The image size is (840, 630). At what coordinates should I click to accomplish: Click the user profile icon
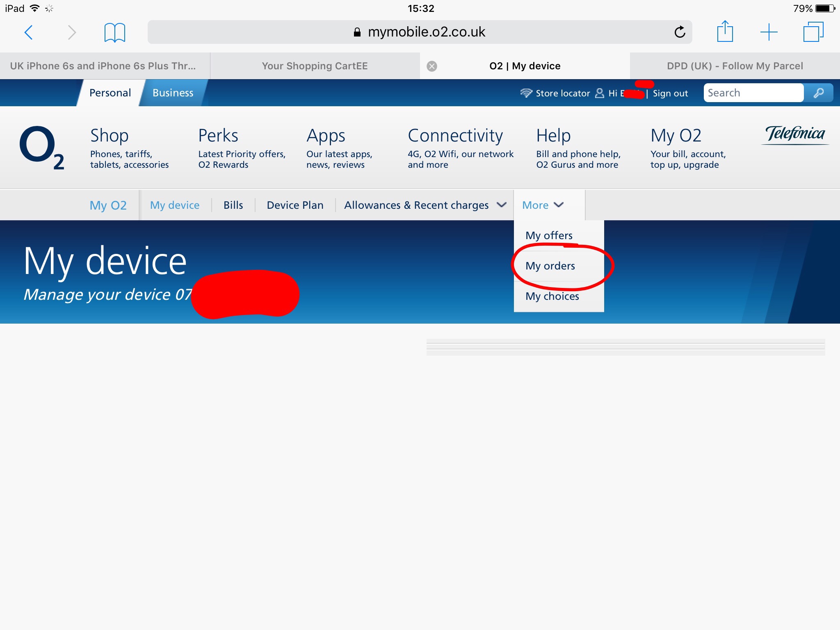pos(599,93)
